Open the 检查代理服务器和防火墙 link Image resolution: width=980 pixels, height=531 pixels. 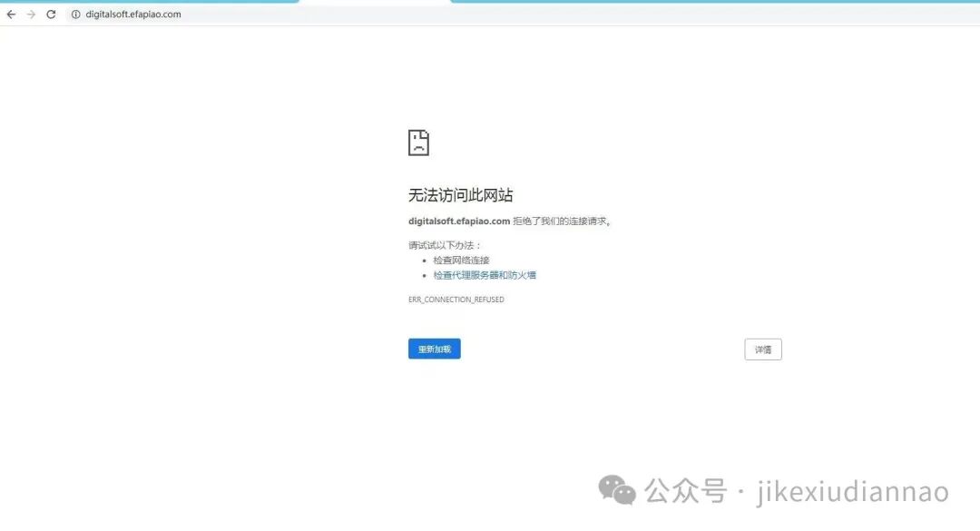485,275
